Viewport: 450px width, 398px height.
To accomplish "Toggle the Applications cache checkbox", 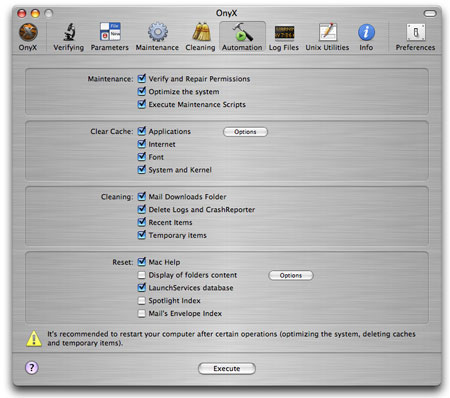I will click(x=142, y=131).
